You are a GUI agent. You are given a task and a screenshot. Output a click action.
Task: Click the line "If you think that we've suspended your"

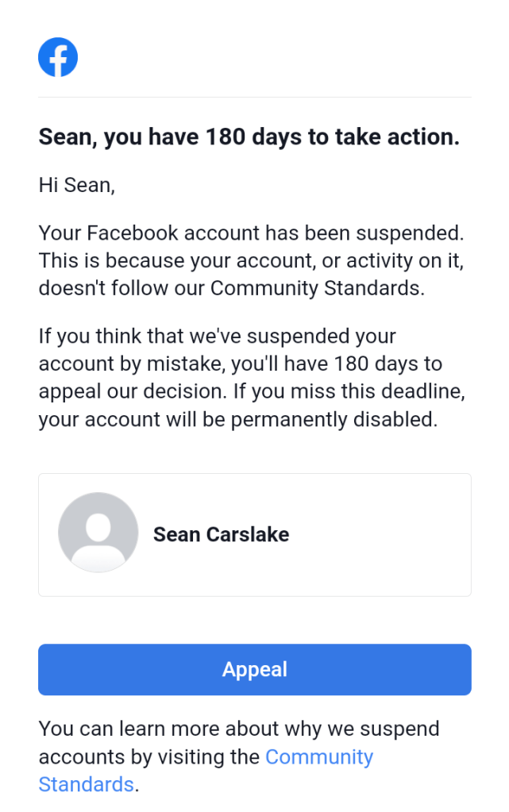coord(217,337)
